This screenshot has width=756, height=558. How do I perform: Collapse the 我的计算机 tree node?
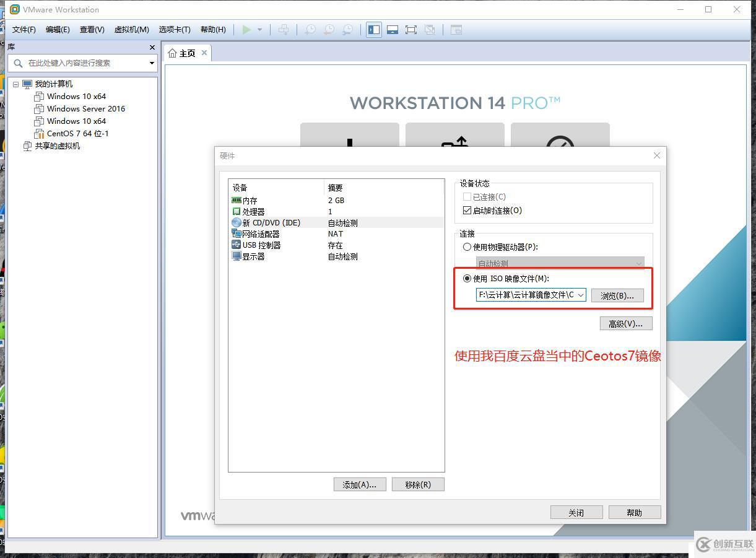(16, 84)
